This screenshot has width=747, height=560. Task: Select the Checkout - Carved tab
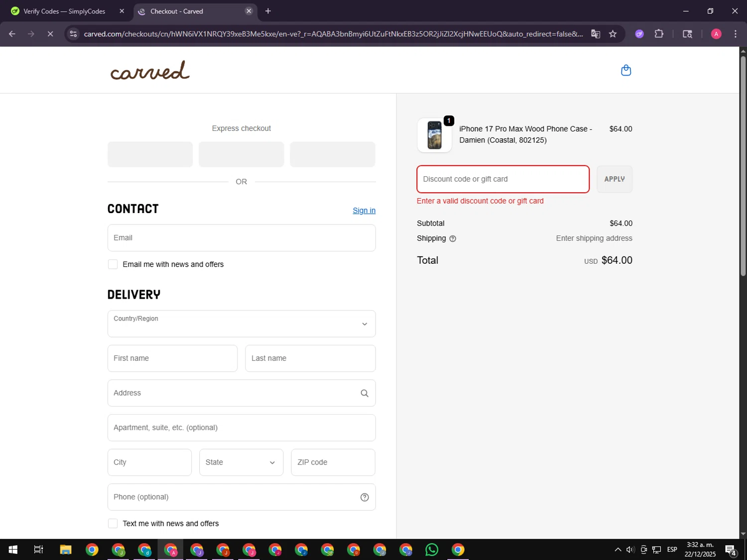click(x=195, y=11)
